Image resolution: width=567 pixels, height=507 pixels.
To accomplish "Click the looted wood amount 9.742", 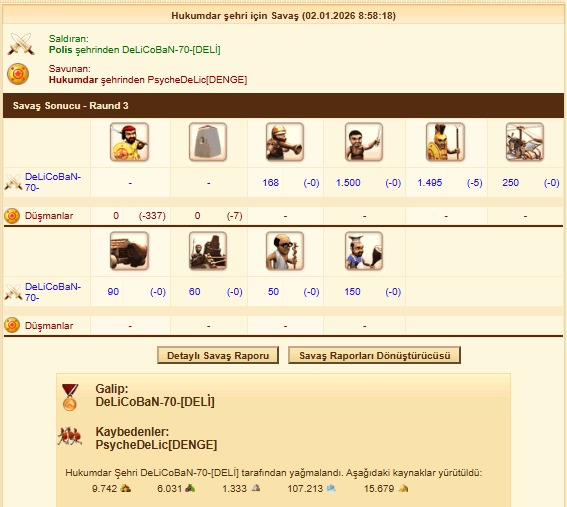I will coord(104,489).
